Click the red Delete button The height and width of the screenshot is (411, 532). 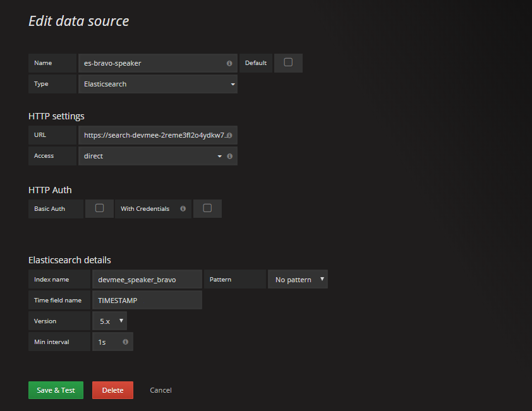(112, 390)
